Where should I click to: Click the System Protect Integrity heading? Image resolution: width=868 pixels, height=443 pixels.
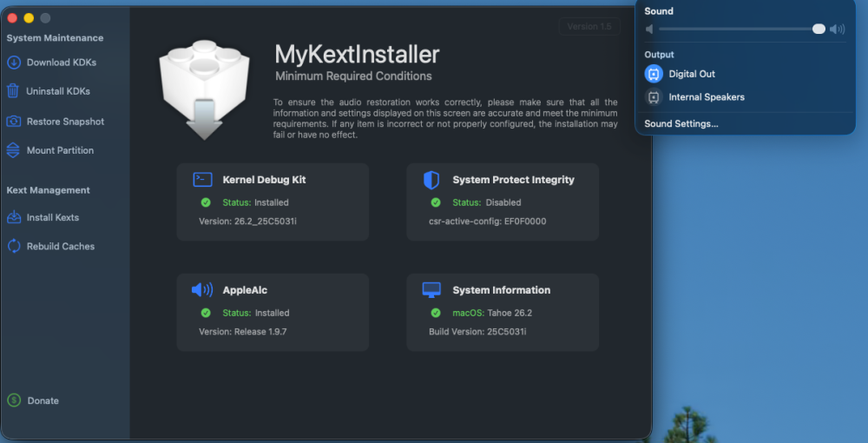click(x=513, y=180)
